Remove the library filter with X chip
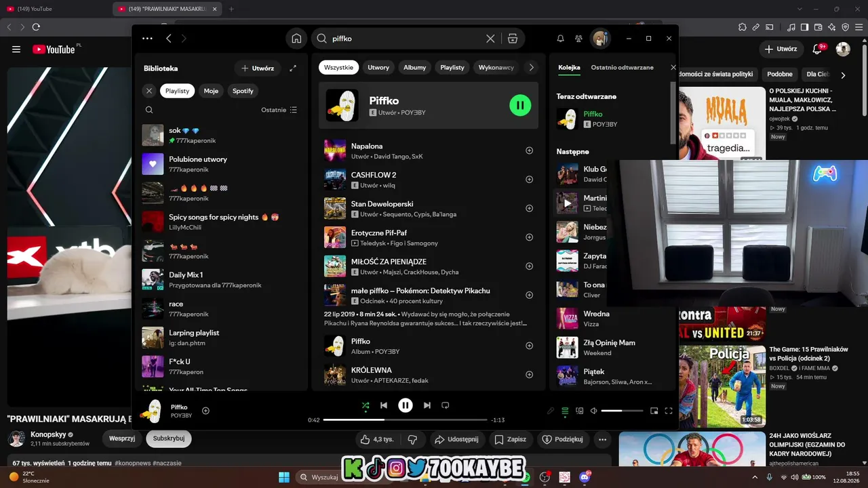This screenshot has height=488, width=868. pyautogui.click(x=149, y=91)
